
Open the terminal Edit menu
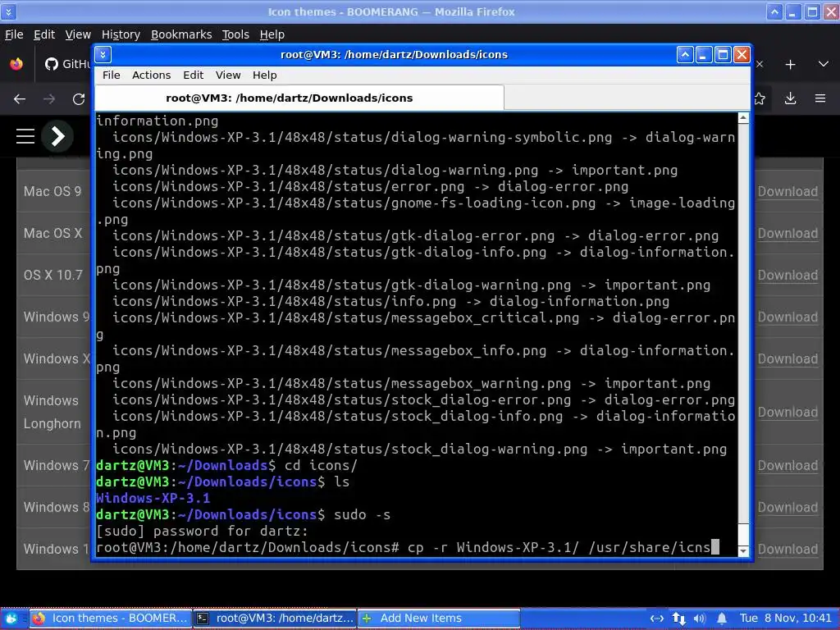pyautogui.click(x=193, y=75)
